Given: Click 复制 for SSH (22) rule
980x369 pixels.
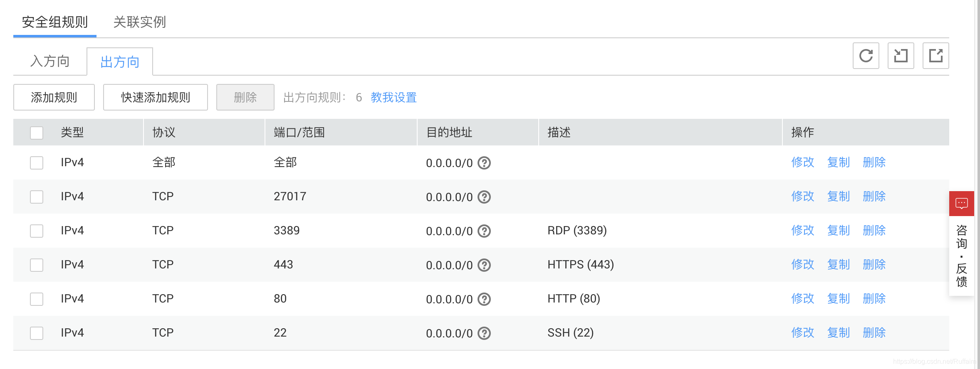Looking at the screenshot, I should (x=839, y=332).
